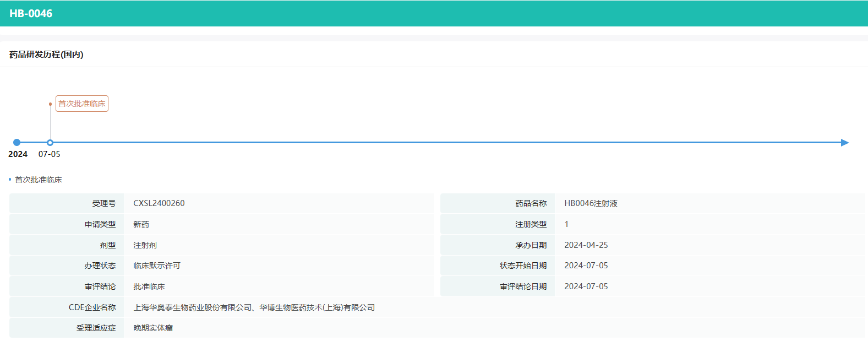868x341 pixels.
Task: Click the blue bullet before 首次批准临床 heading
Action: 10,180
